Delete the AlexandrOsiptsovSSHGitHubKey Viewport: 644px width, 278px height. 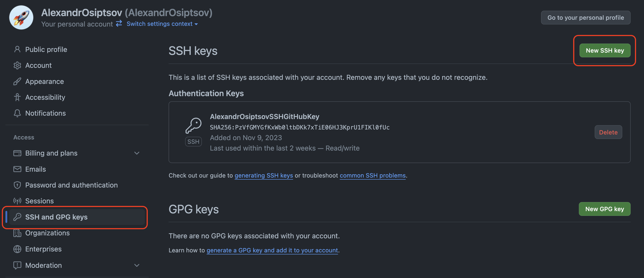pos(608,132)
